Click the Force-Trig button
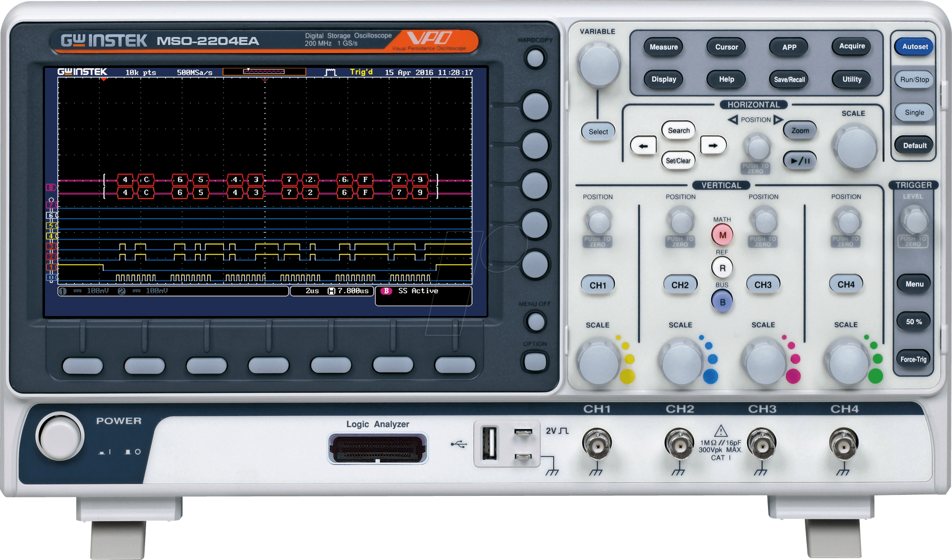The width and height of the screenshot is (952, 560). [914, 359]
